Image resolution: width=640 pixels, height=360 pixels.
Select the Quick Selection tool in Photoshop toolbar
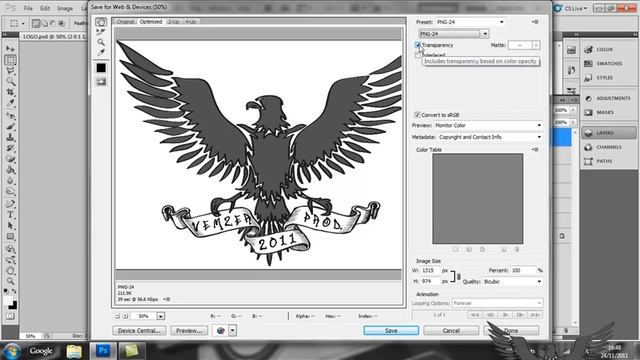(10, 81)
